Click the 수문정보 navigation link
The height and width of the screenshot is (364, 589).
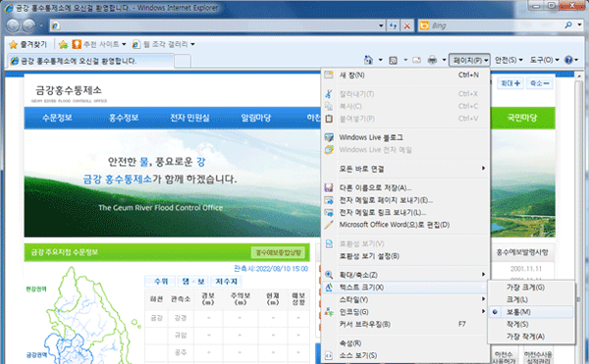[57, 118]
